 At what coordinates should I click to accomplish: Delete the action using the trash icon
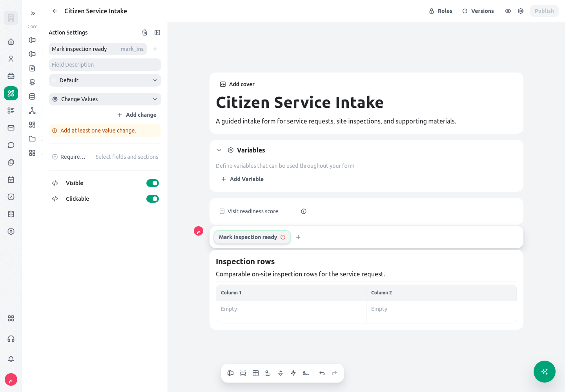(x=145, y=33)
